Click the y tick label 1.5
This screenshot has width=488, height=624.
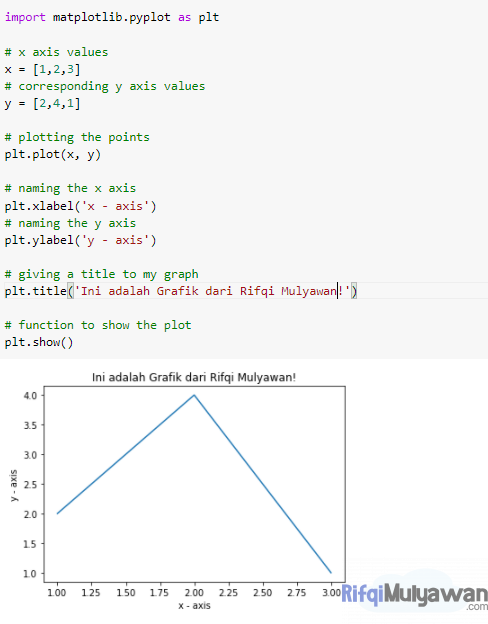(30, 544)
